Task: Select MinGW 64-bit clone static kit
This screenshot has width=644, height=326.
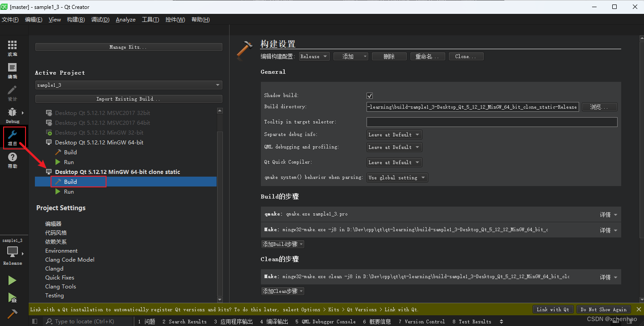Action: point(117,172)
